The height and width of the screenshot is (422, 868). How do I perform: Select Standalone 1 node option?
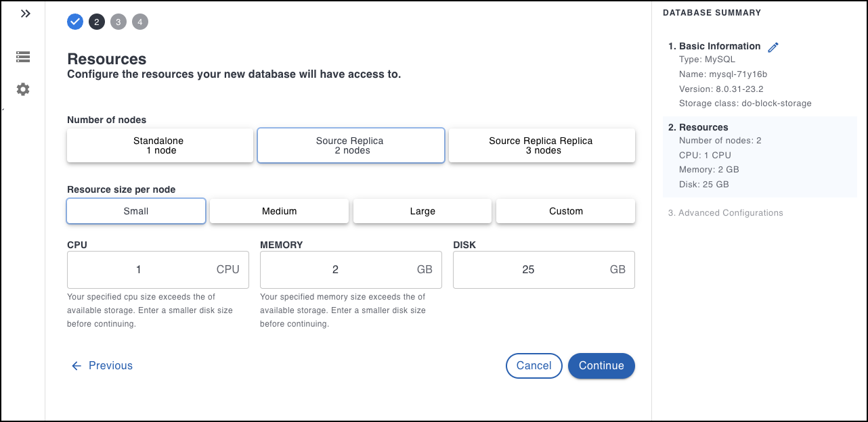click(160, 145)
